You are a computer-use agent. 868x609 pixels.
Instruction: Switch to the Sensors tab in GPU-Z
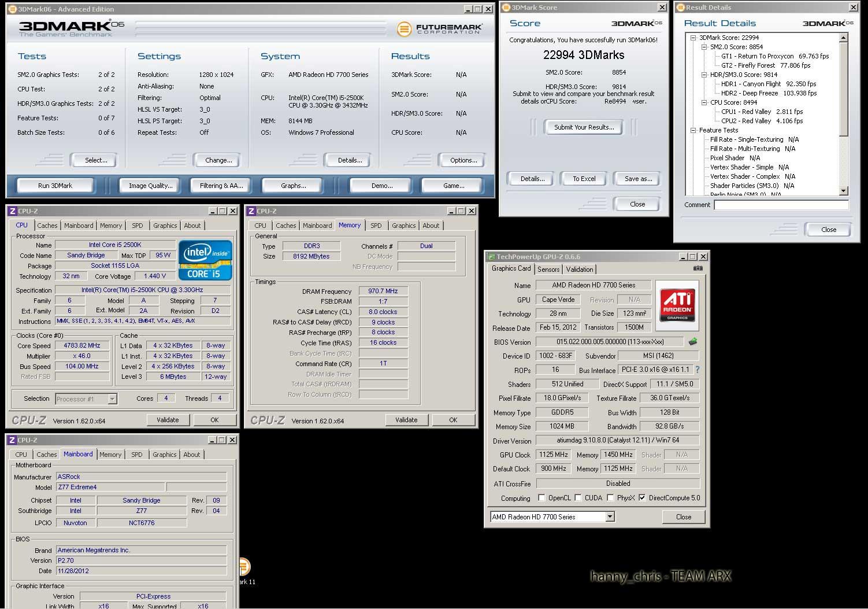click(x=548, y=270)
